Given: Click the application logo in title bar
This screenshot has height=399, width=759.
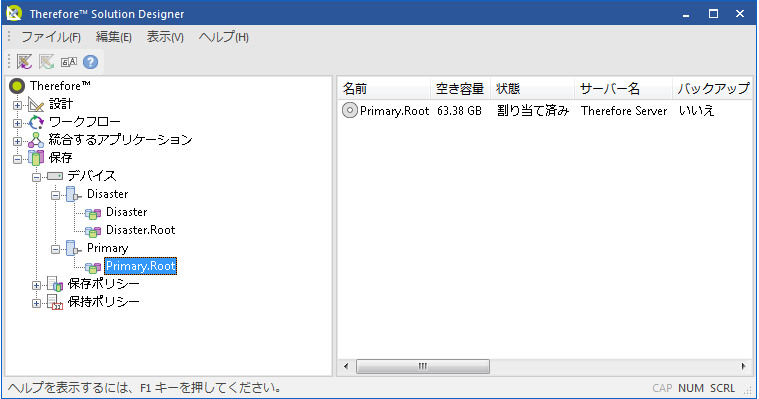Looking at the screenshot, I should 14,13.
